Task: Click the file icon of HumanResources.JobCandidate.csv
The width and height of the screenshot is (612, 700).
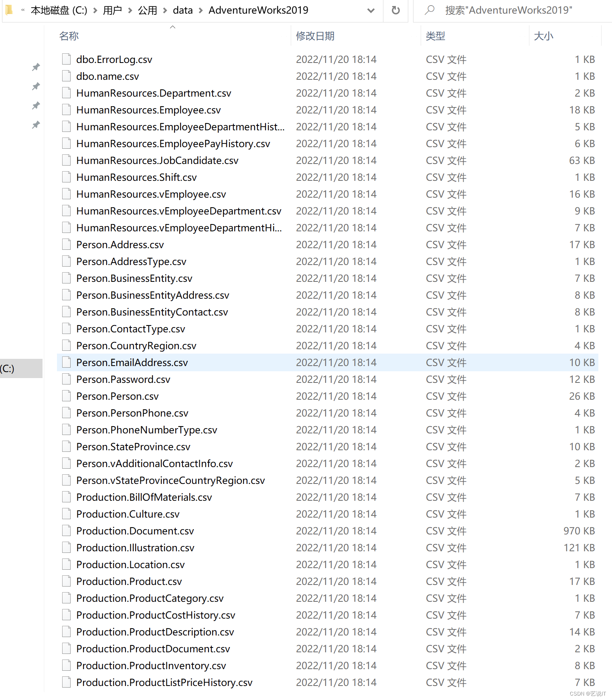Action: click(x=67, y=160)
